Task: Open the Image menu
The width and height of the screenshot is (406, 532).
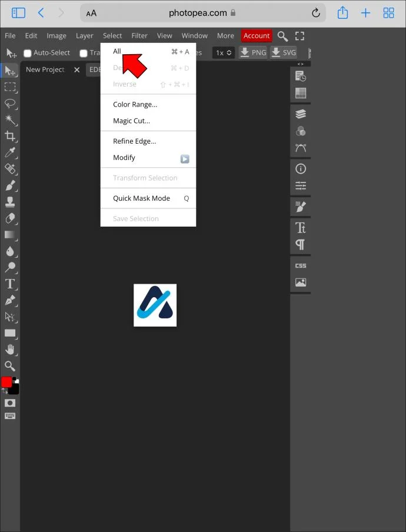Action: (x=56, y=36)
